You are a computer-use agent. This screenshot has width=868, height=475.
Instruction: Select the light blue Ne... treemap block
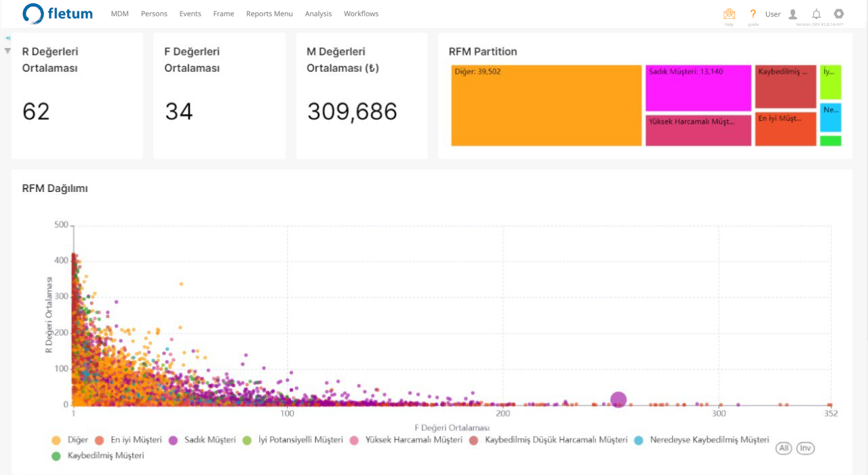point(830,117)
